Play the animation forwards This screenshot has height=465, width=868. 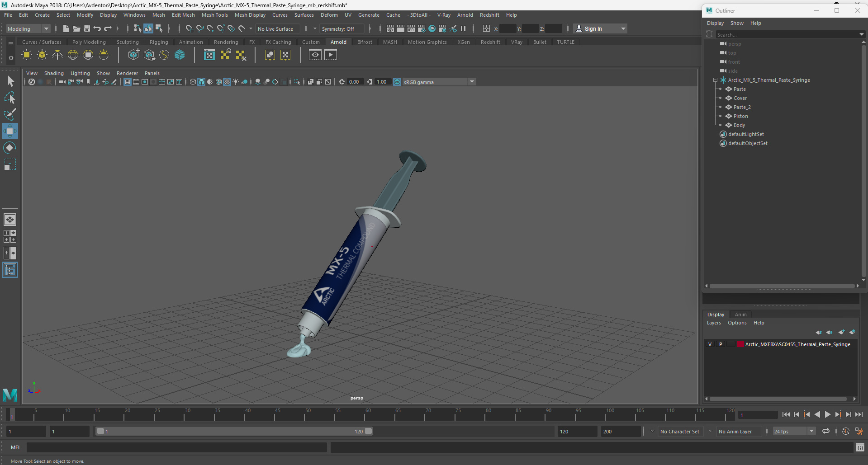point(828,414)
